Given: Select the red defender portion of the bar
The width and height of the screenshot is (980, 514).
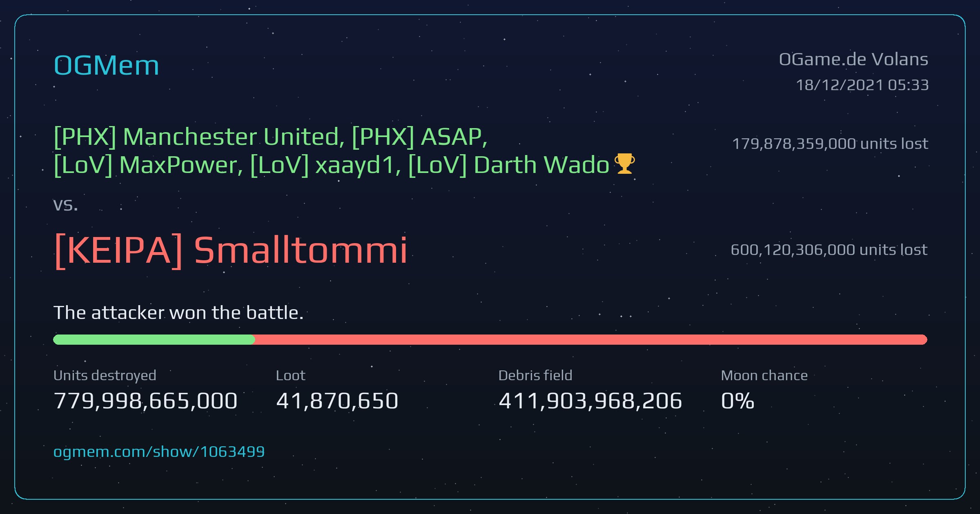Looking at the screenshot, I should pos(591,339).
